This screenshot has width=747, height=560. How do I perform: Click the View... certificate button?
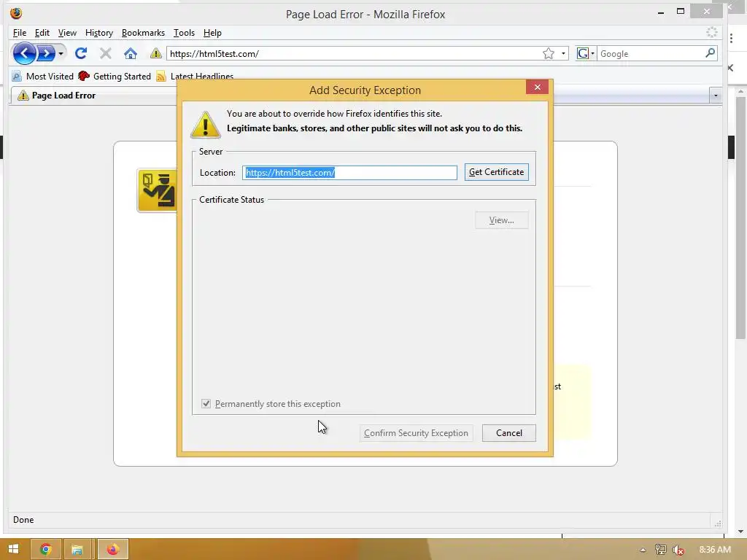(502, 220)
